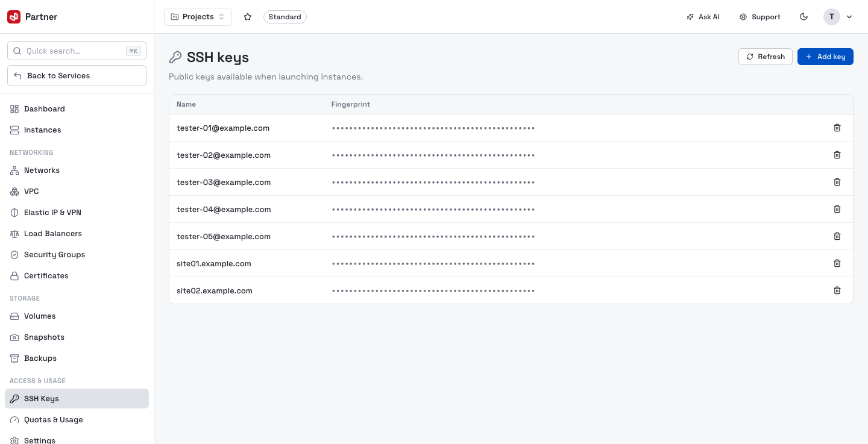Click trash icon for site02.example.com

[837, 290]
